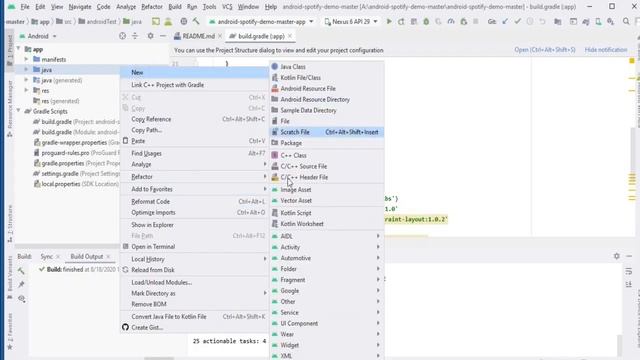Select settings.gradle in project tree
Screen dimensions: 640x360
(x=76, y=173)
